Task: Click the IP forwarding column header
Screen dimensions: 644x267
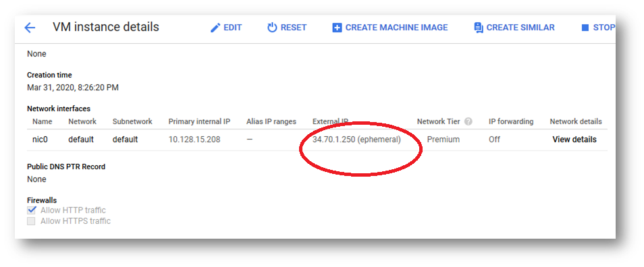Action: (511, 121)
